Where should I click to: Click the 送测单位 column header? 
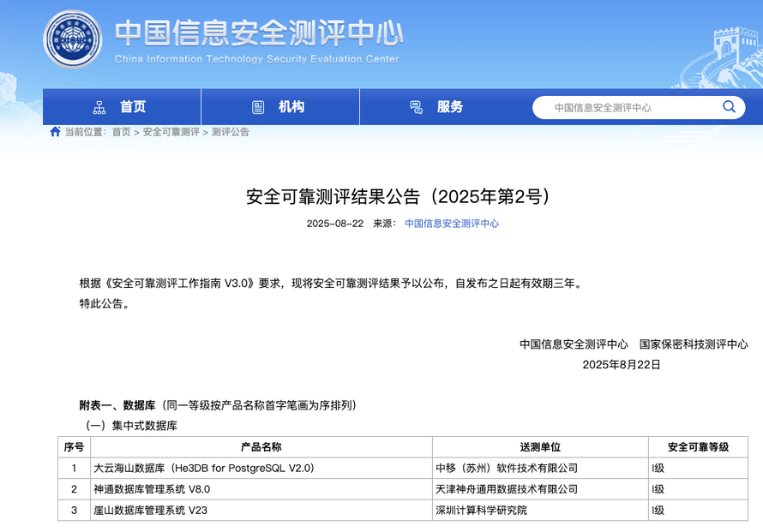tap(540, 447)
